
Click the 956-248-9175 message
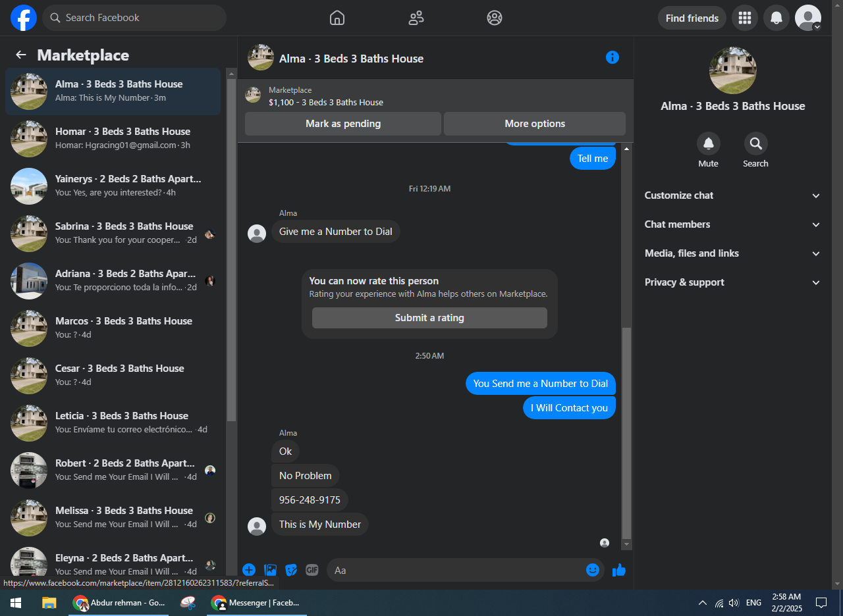(310, 500)
